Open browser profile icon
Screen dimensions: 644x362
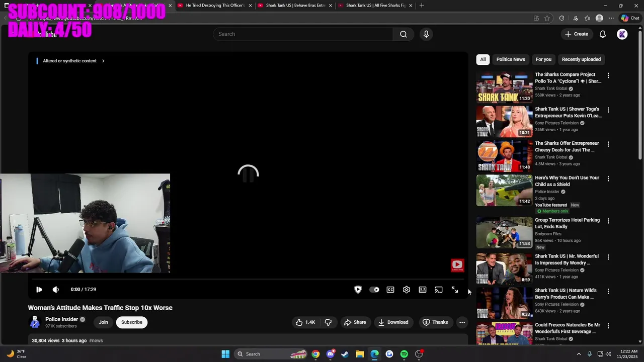pos(599,18)
